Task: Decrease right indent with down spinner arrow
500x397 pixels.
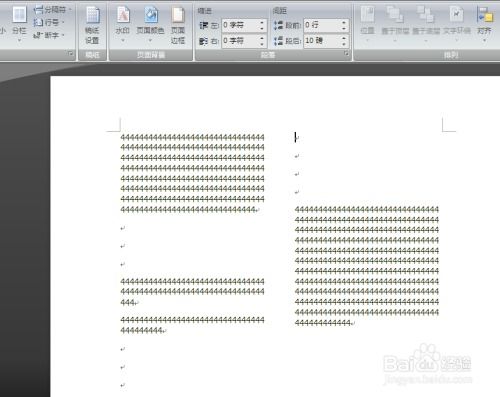Action: click(262, 44)
